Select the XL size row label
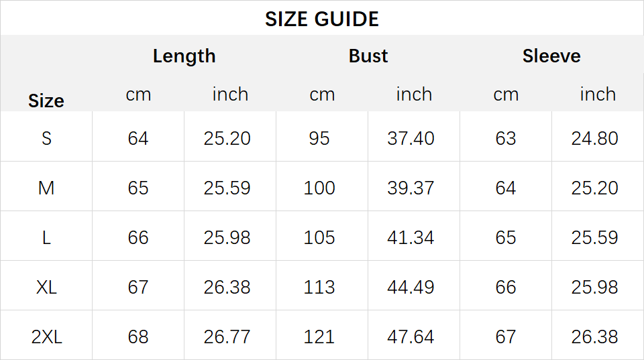Viewport: 644px width, 360px height. click(x=46, y=288)
